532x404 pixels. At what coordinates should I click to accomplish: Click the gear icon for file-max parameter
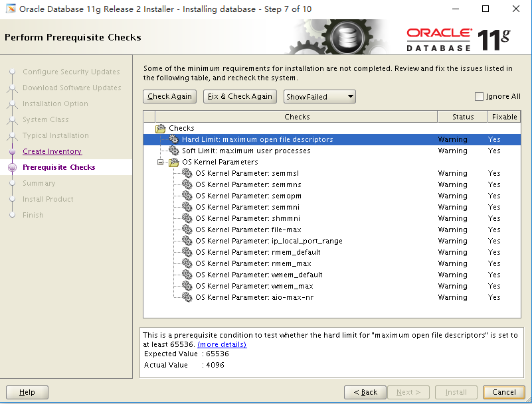tap(187, 230)
